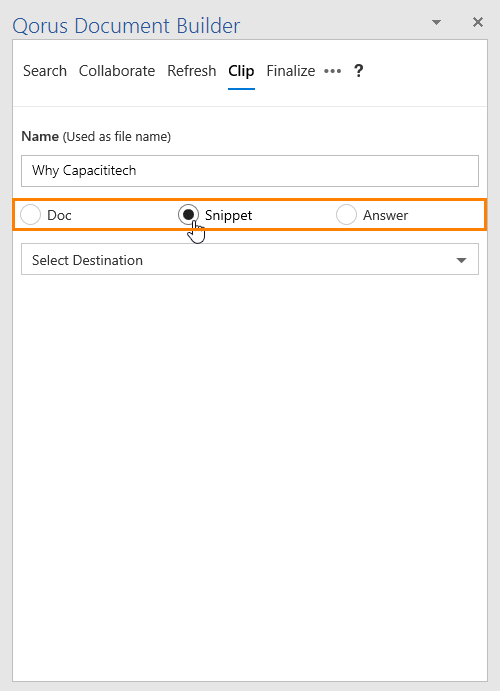This screenshot has width=500, height=691.
Task: Choose the Snippet radio button circle
Action: [x=188, y=215]
